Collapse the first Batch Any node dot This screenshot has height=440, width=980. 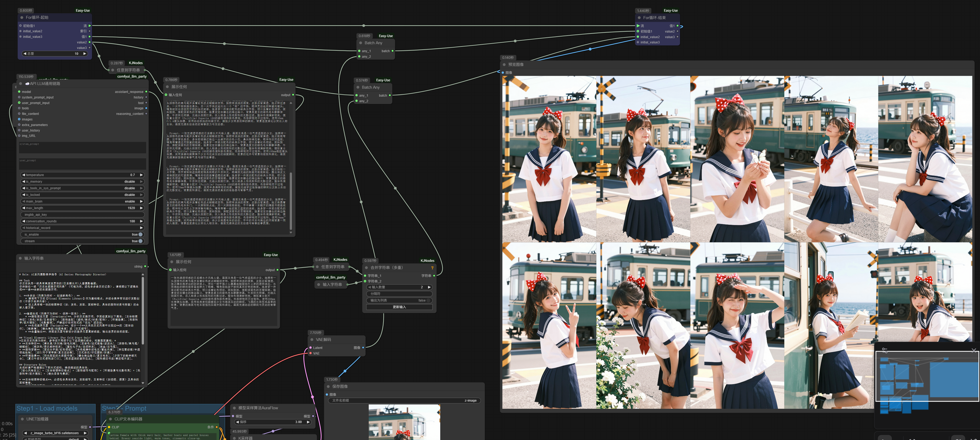point(361,43)
